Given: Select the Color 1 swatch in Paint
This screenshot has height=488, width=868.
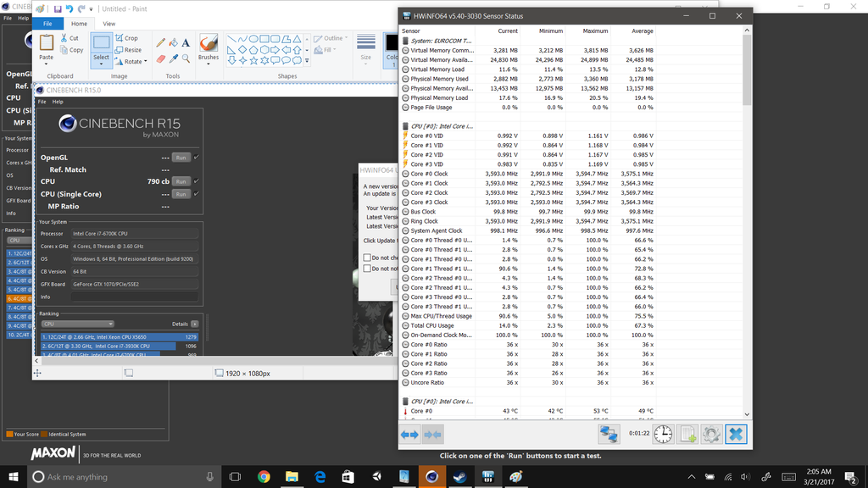Looking at the screenshot, I should coord(392,50).
